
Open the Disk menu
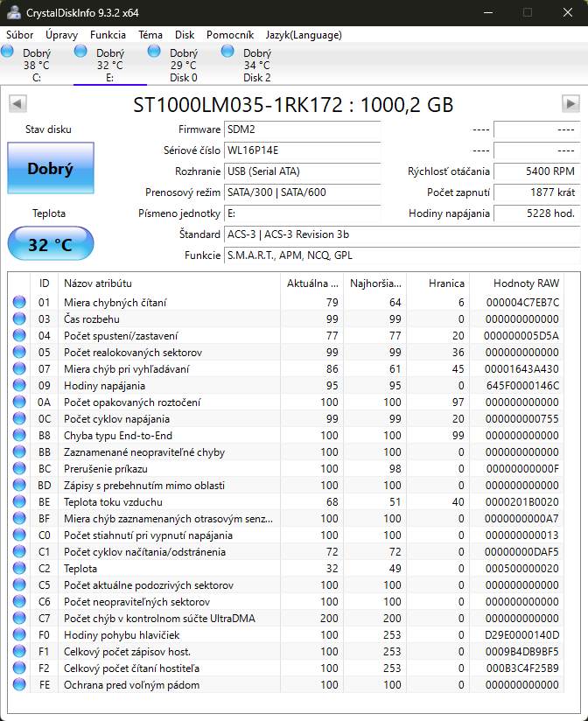[x=184, y=35]
